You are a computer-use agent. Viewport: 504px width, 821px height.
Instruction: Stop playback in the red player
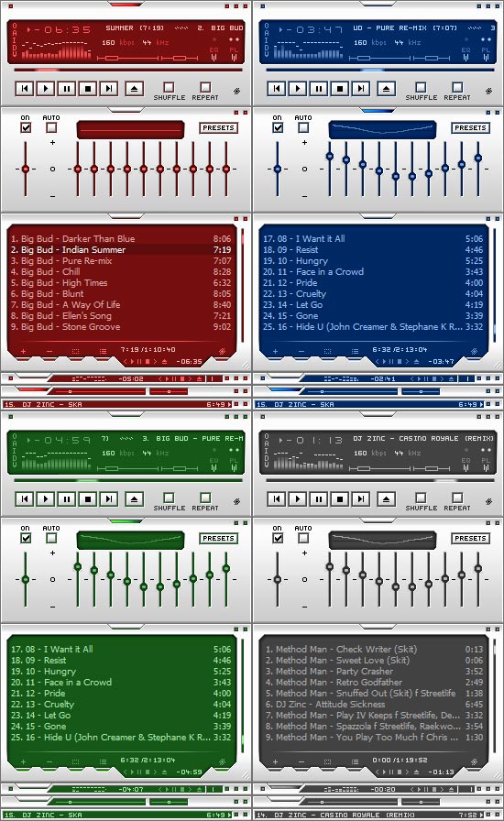(x=87, y=89)
